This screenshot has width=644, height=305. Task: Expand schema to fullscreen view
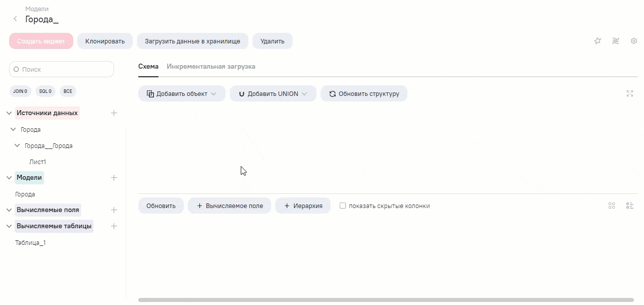click(630, 93)
